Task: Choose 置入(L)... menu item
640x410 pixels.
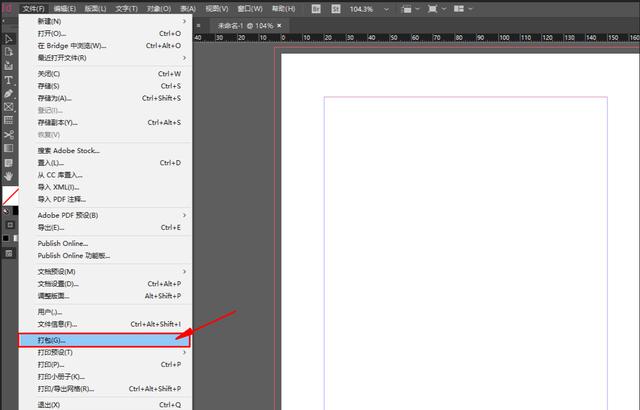Action: (105, 163)
